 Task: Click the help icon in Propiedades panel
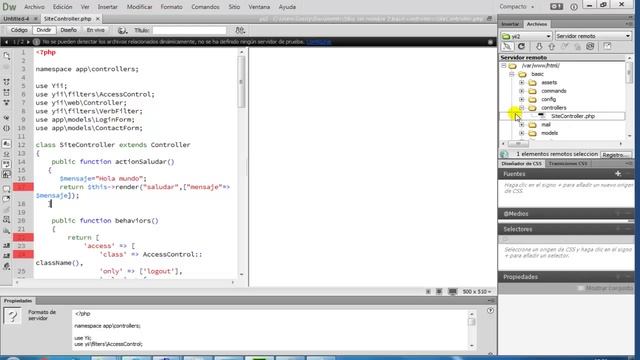point(490,311)
